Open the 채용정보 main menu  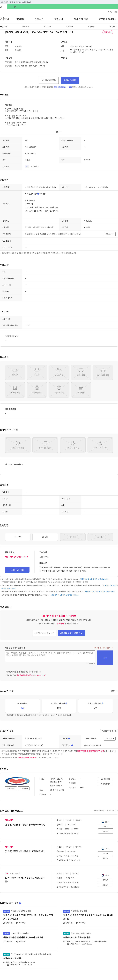point(20,19)
